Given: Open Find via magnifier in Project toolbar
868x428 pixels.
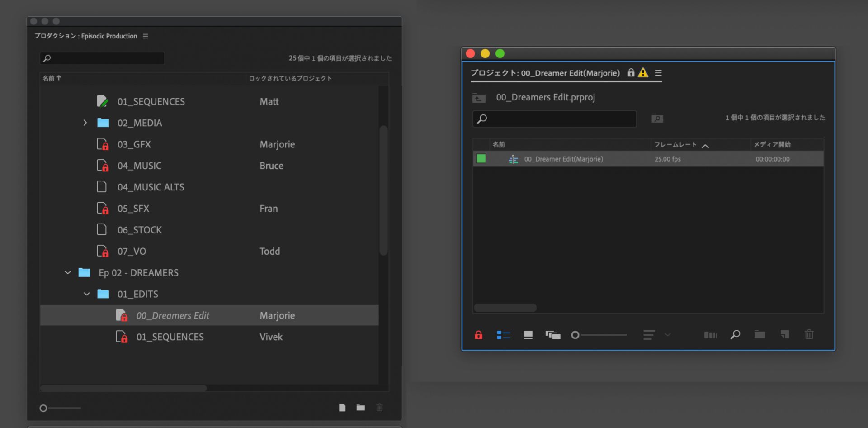Looking at the screenshot, I should pos(735,335).
